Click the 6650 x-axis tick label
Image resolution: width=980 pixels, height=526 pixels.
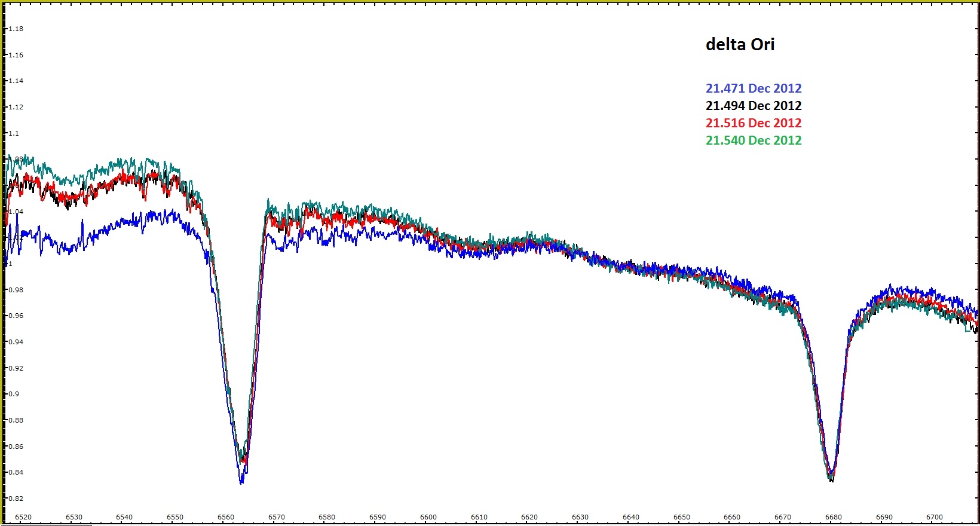pyautogui.click(x=681, y=517)
